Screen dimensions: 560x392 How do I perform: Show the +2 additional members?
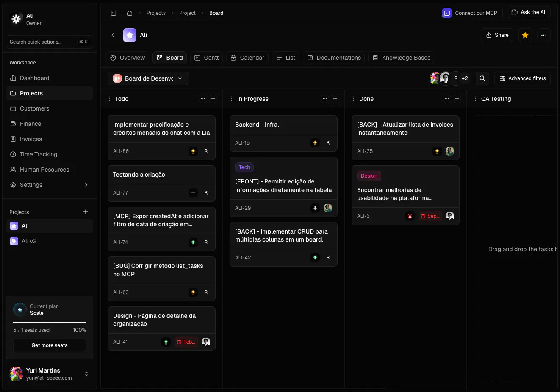[465, 78]
